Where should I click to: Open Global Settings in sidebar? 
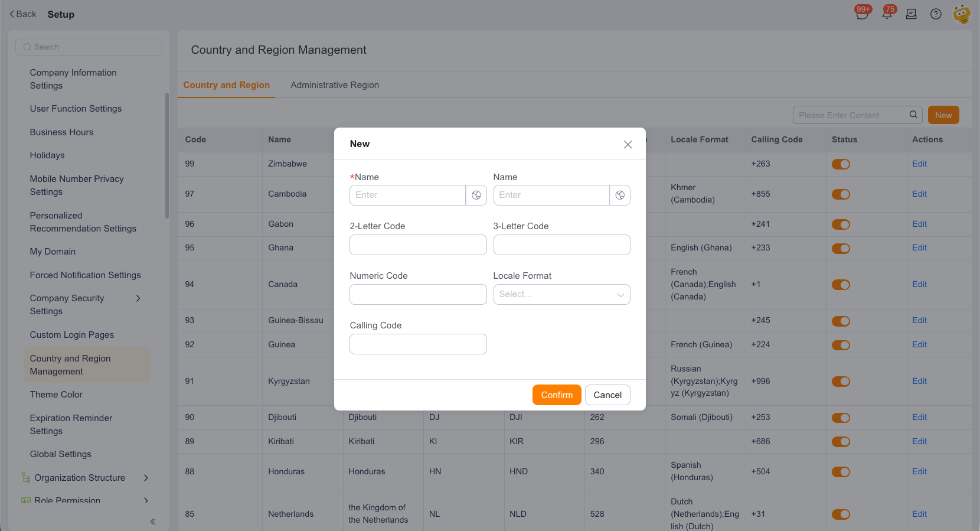[x=60, y=454]
